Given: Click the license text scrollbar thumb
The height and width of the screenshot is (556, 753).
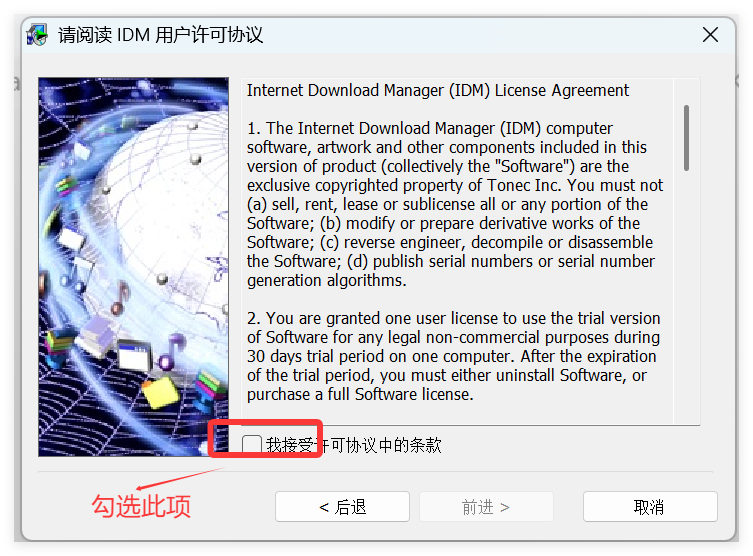Looking at the screenshot, I should 686,138.
